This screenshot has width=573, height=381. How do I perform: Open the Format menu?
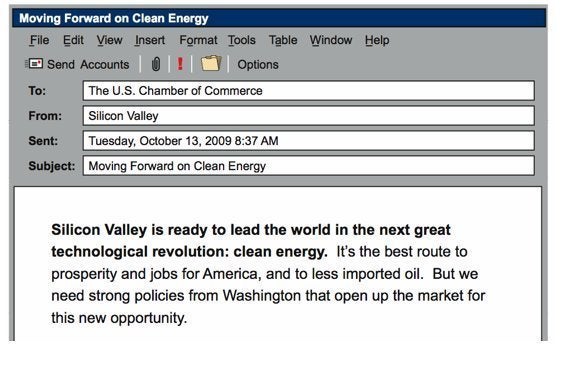click(198, 40)
